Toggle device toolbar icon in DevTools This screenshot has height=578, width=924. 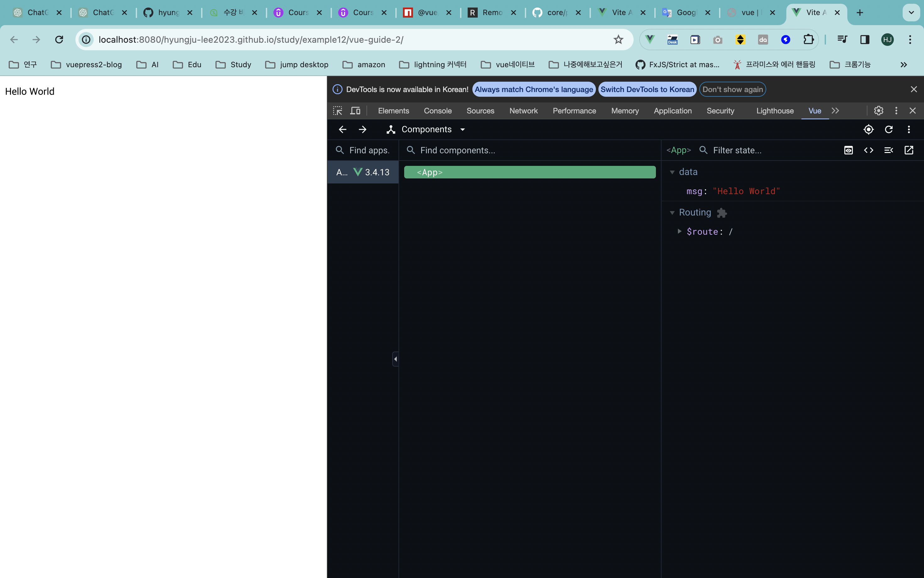355,111
